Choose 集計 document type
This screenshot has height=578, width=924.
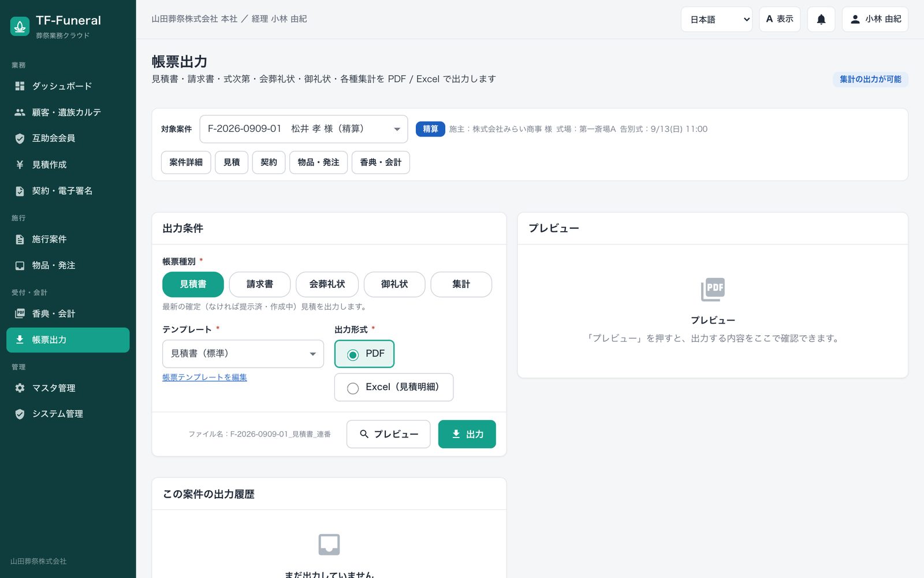[x=461, y=284]
